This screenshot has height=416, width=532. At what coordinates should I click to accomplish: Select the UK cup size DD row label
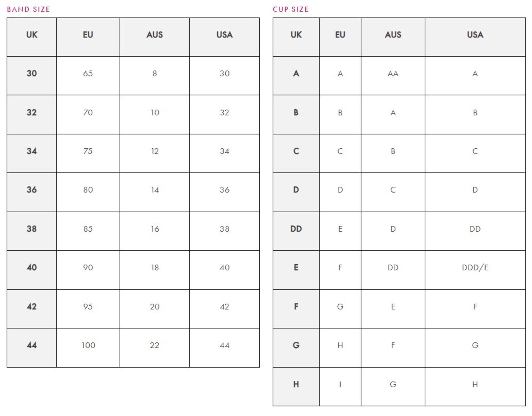click(x=296, y=229)
